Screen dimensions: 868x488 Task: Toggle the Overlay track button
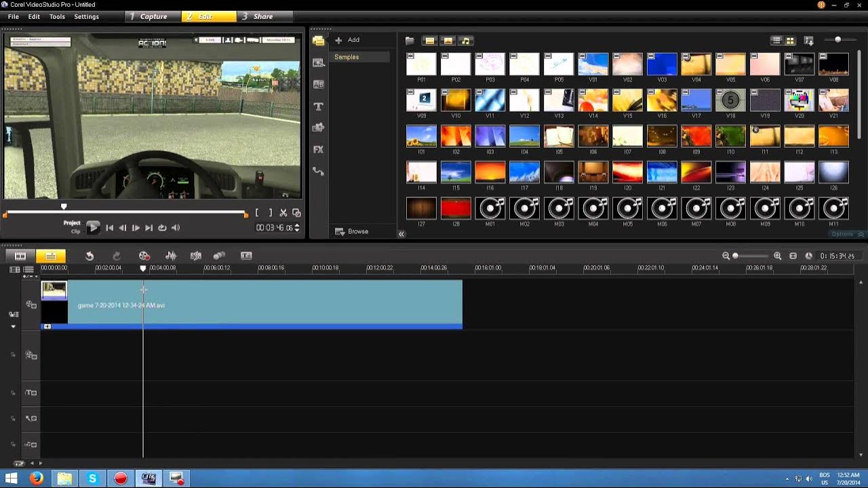pyautogui.click(x=31, y=355)
